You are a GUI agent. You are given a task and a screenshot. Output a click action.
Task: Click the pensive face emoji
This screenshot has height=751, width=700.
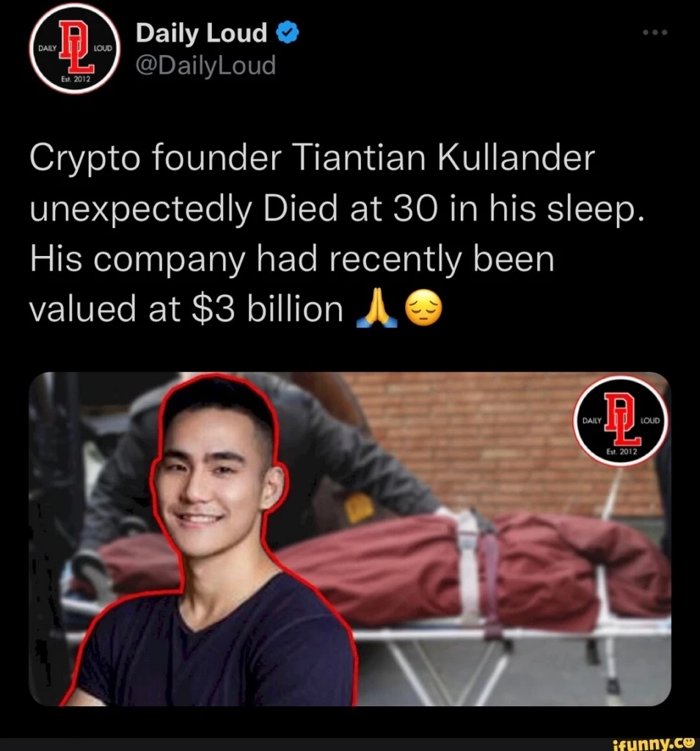point(423,309)
